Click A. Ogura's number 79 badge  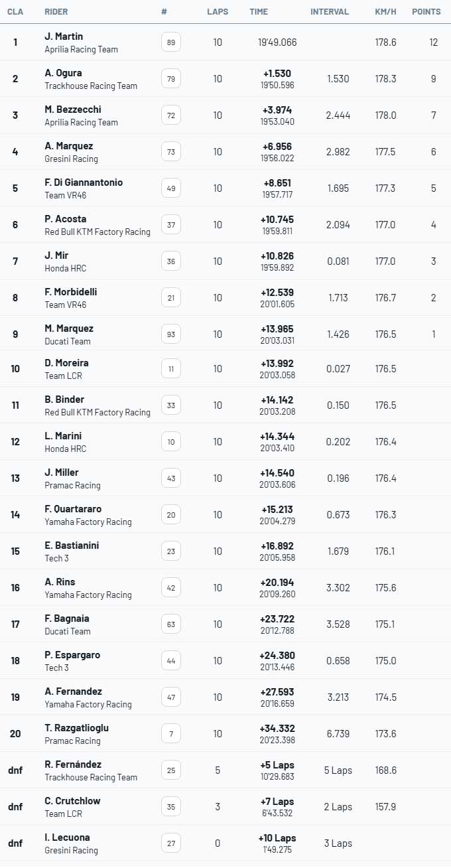[171, 79]
